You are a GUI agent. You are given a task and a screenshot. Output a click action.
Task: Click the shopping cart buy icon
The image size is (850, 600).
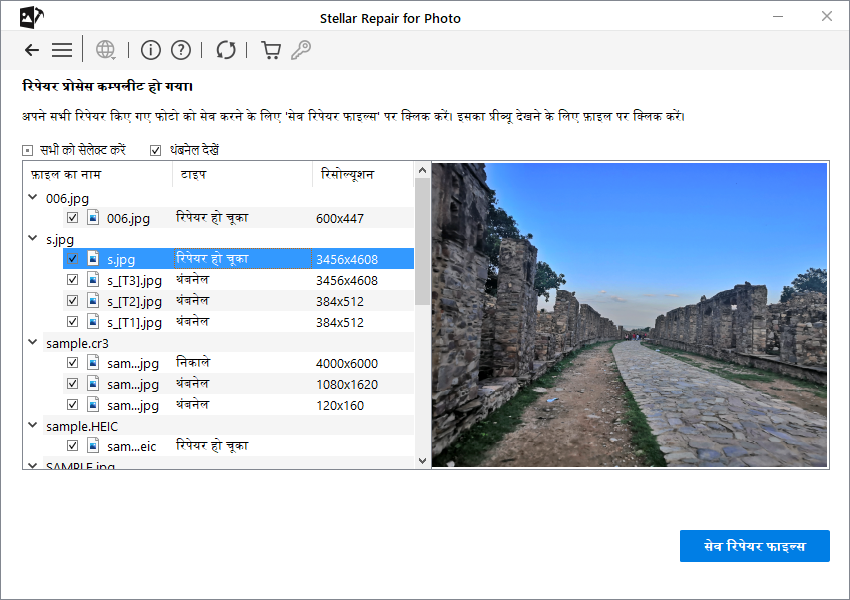[271, 50]
